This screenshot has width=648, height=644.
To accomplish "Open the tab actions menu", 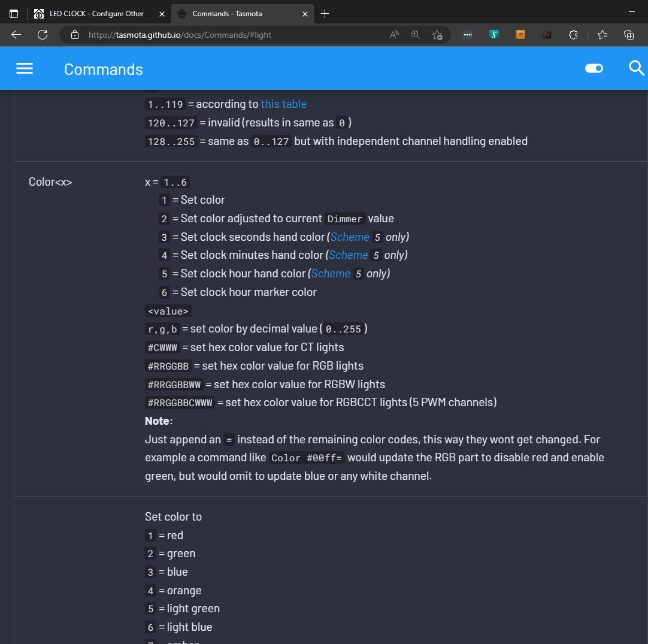I will pyautogui.click(x=14, y=13).
